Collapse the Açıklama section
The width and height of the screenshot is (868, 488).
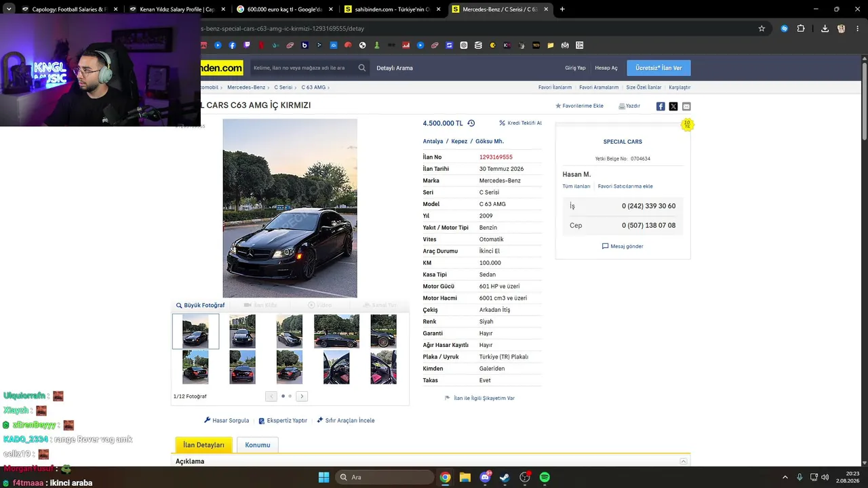tap(684, 462)
